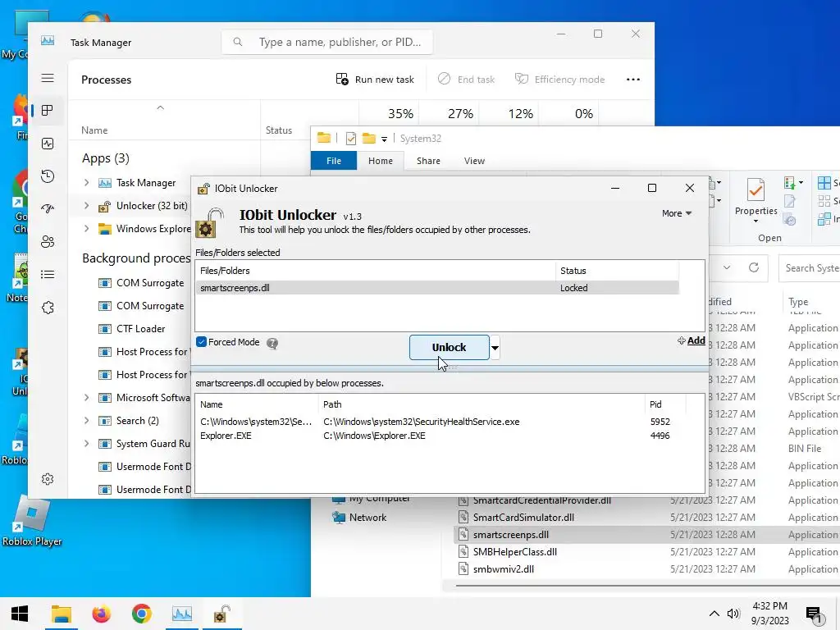
Task: Expand the Task Manager app row
Action: point(86,183)
